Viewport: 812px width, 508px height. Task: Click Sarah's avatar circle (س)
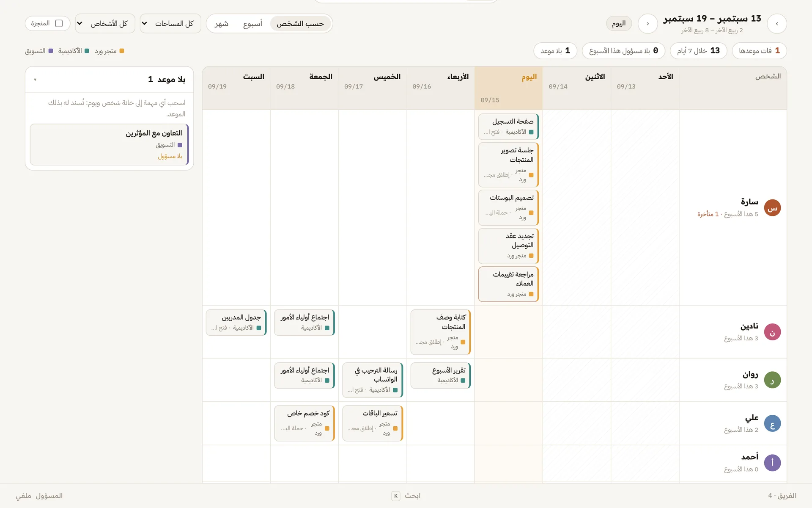tap(772, 208)
